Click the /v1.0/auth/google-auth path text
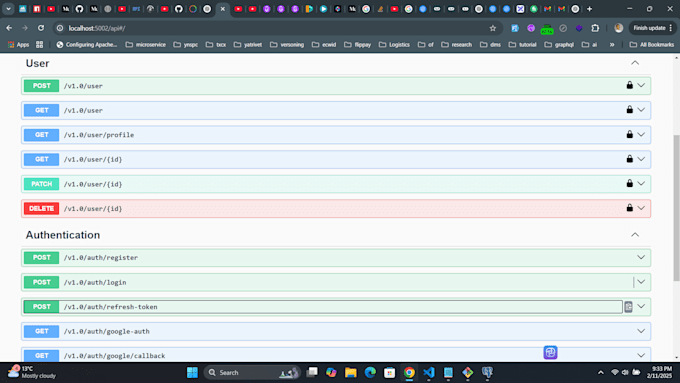The image size is (680, 383). pyautogui.click(x=107, y=331)
